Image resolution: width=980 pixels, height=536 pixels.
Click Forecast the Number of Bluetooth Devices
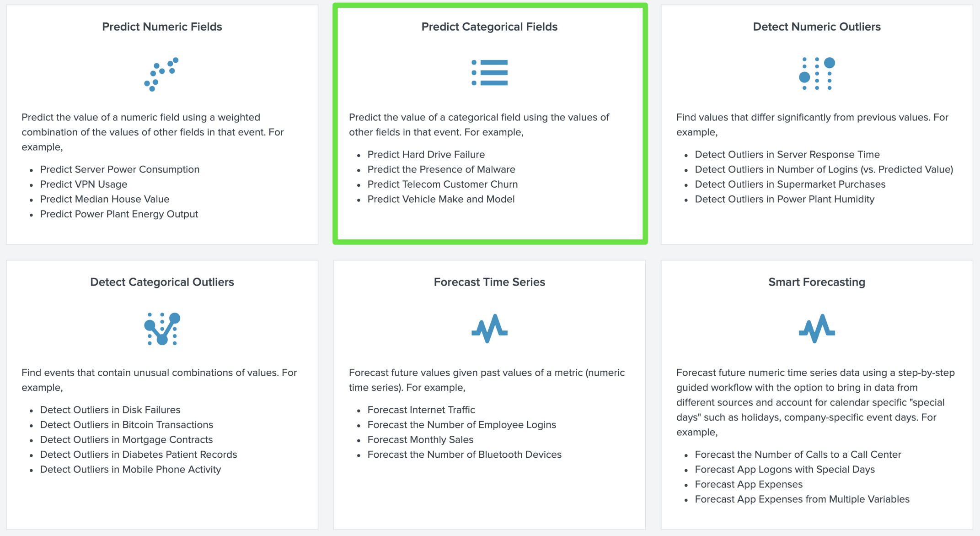coord(464,454)
